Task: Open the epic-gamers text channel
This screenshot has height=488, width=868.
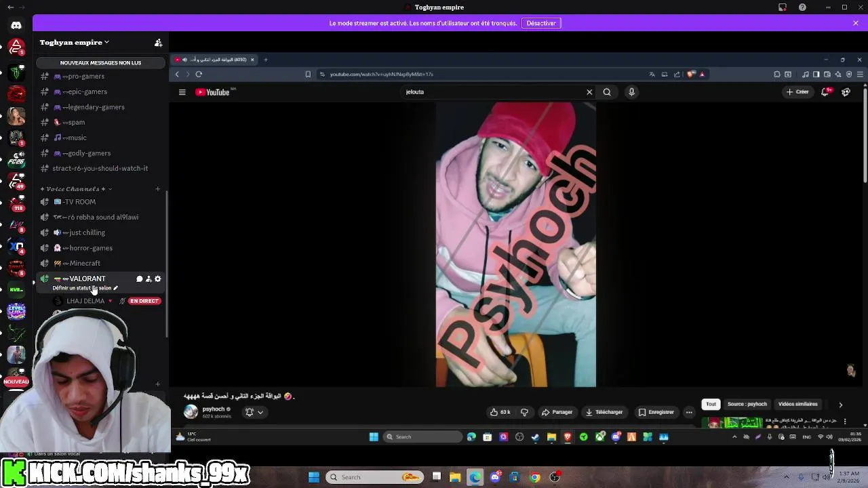Action: pyautogui.click(x=102, y=91)
